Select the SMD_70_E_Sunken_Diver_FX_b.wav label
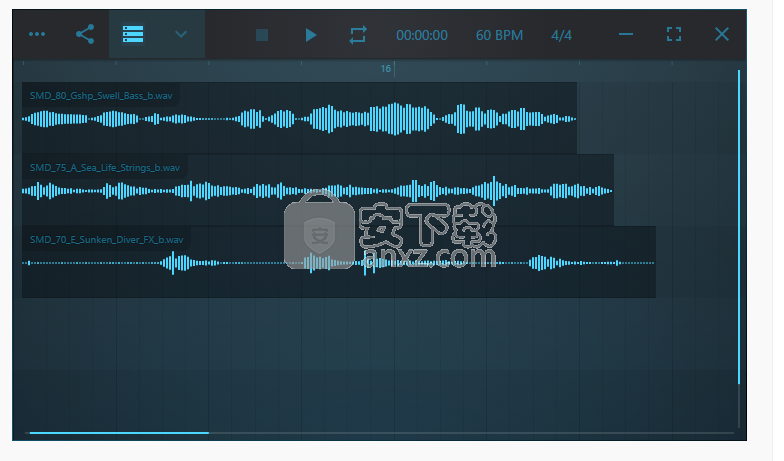Screen dimensions: 784x461 106,240
